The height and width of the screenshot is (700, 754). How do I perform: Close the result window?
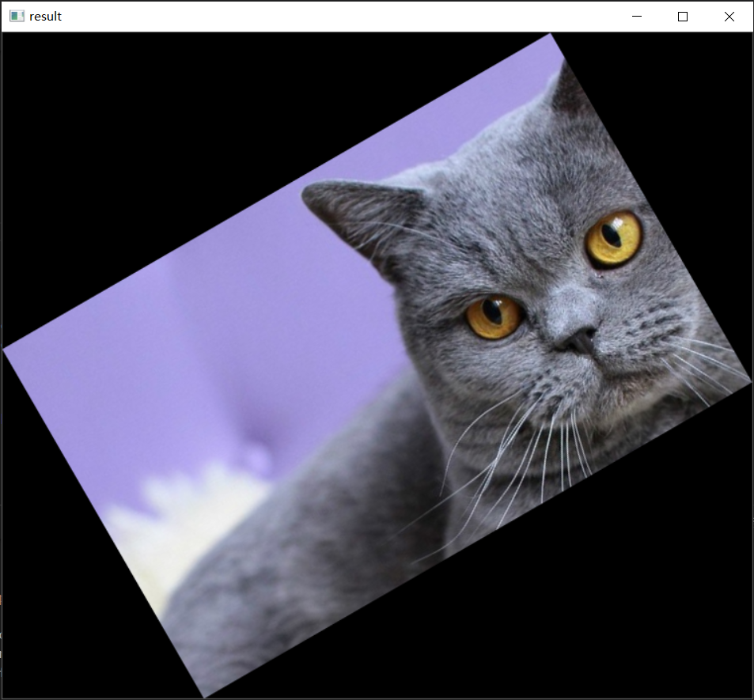tap(729, 17)
